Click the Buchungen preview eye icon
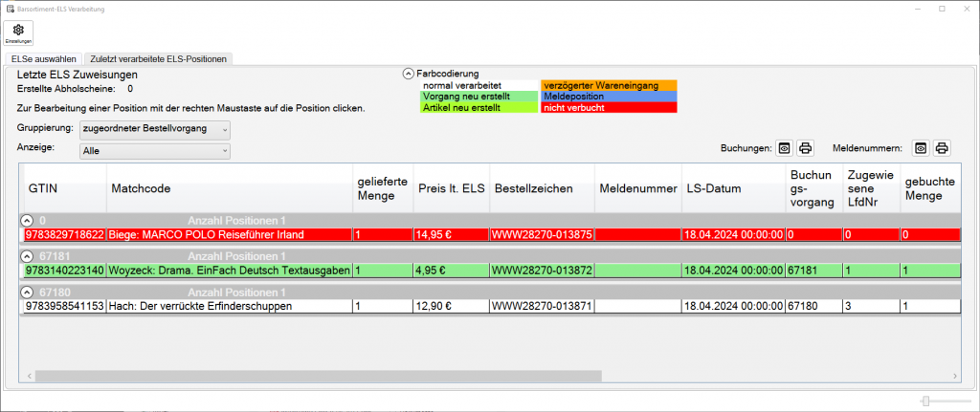 coord(784,148)
